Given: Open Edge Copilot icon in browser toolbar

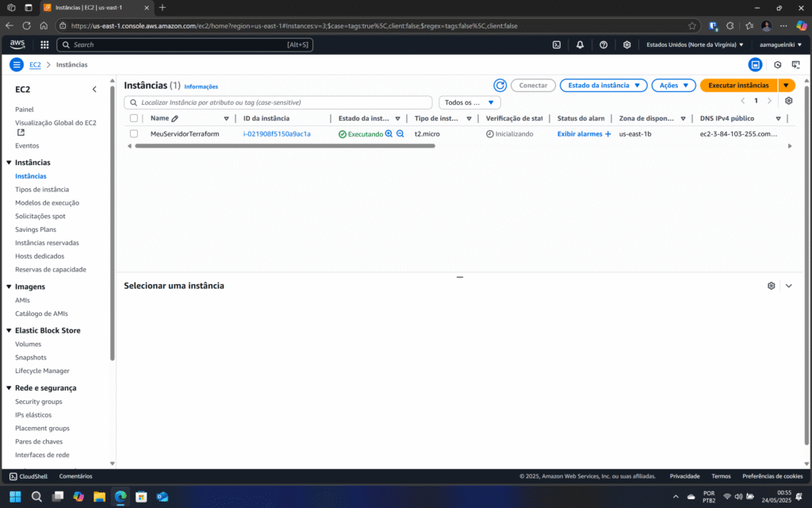Looking at the screenshot, I should 801,25.
